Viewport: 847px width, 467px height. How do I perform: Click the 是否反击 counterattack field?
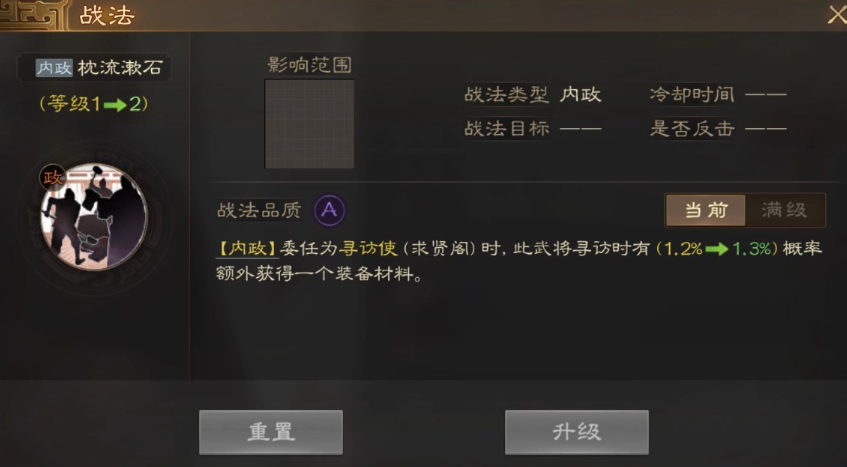tap(718, 128)
